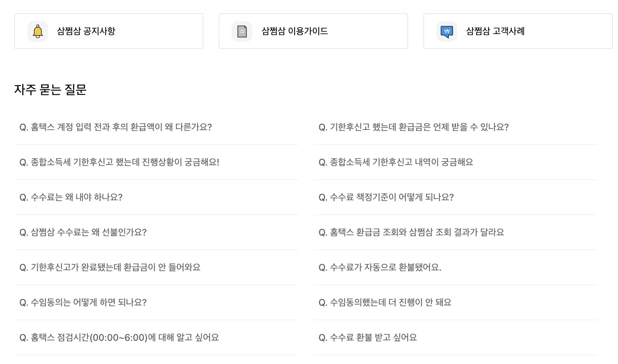The width and height of the screenshot is (618, 364).
Task: Open 수임동의는 어떻게 하면 되나요 question
Action: pyautogui.click(x=83, y=303)
